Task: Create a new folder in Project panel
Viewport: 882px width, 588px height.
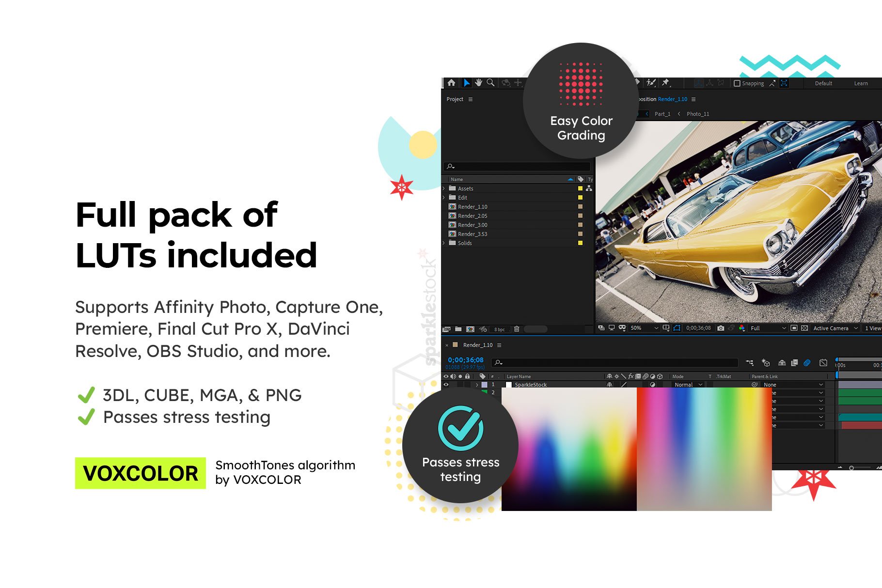Action: tap(458, 329)
